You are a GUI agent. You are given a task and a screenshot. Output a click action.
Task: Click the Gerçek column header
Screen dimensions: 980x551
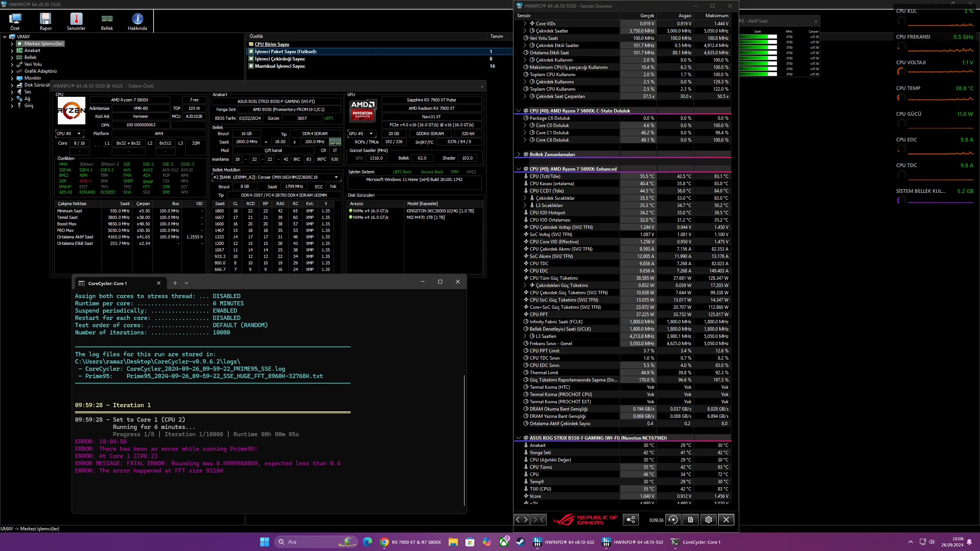(638, 16)
